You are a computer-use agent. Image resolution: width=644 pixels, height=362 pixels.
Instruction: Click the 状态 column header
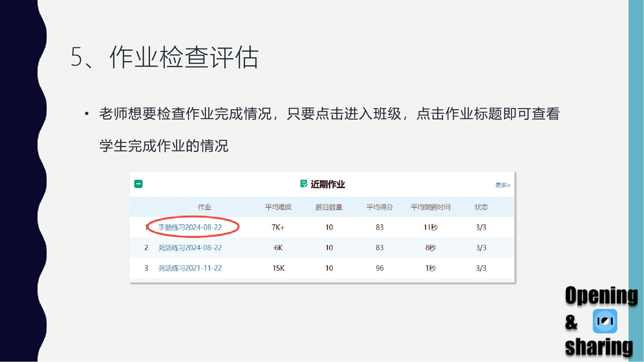coord(481,207)
